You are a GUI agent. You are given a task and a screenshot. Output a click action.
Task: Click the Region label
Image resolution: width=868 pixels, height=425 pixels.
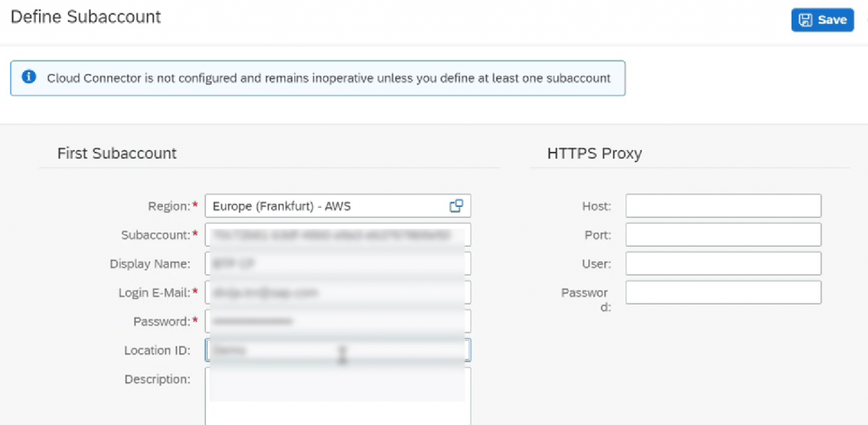tap(170, 206)
